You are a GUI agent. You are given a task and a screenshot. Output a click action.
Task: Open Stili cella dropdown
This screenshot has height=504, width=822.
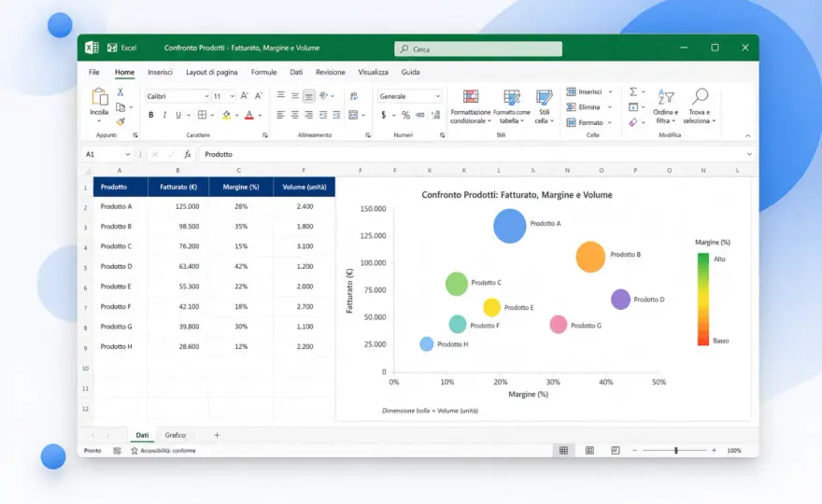pyautogui.click(x=545, y=106)
